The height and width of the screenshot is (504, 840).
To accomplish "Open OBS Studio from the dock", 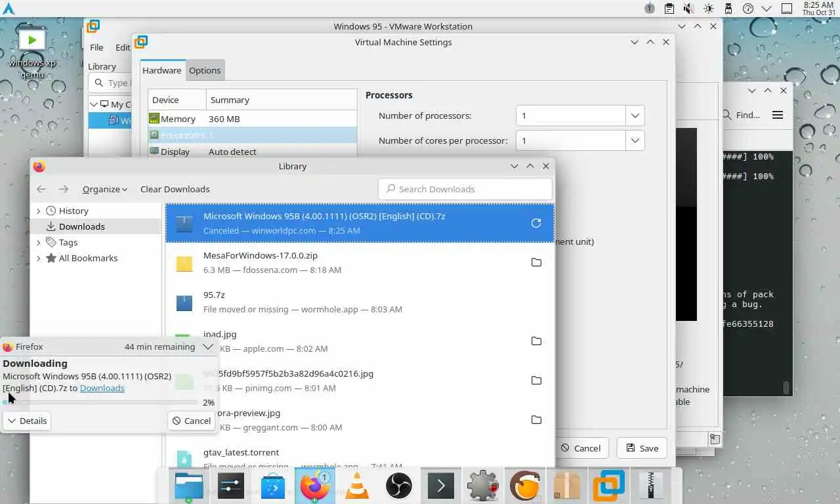I will tap(398, 486).
